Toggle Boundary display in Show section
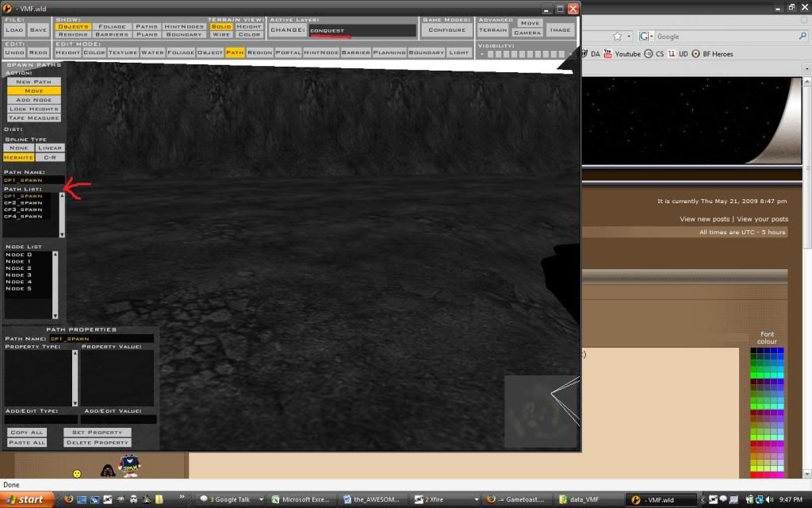The height and width of the screenshot is (508, 812). click(x=184, y=34)
